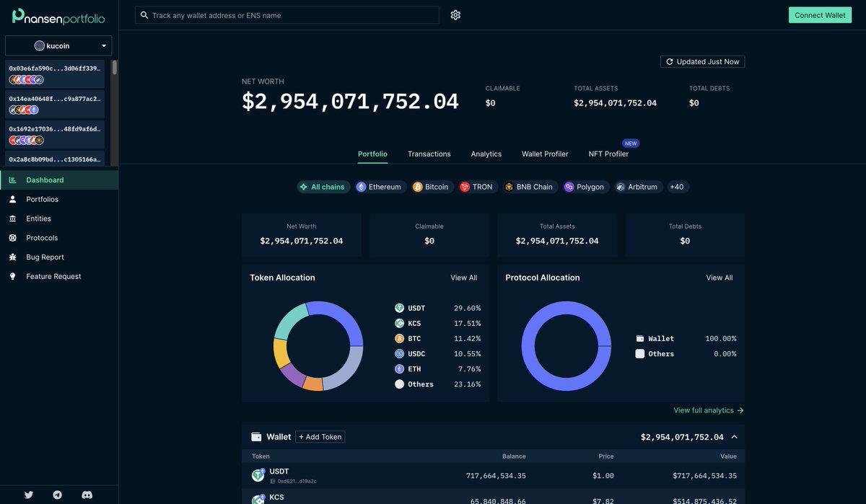Click View full analytics link
This screenshot has height=504, width=866.
pos(709,410)
